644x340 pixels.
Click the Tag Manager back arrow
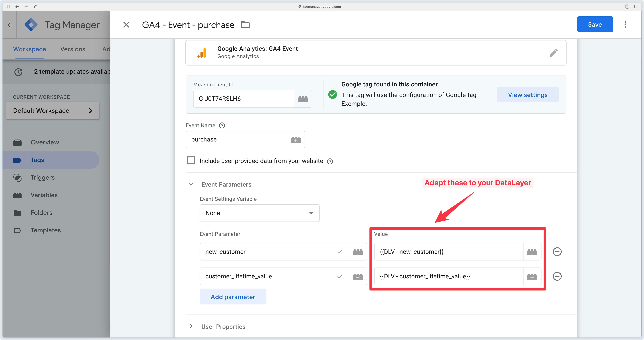(x=10, y=25)
